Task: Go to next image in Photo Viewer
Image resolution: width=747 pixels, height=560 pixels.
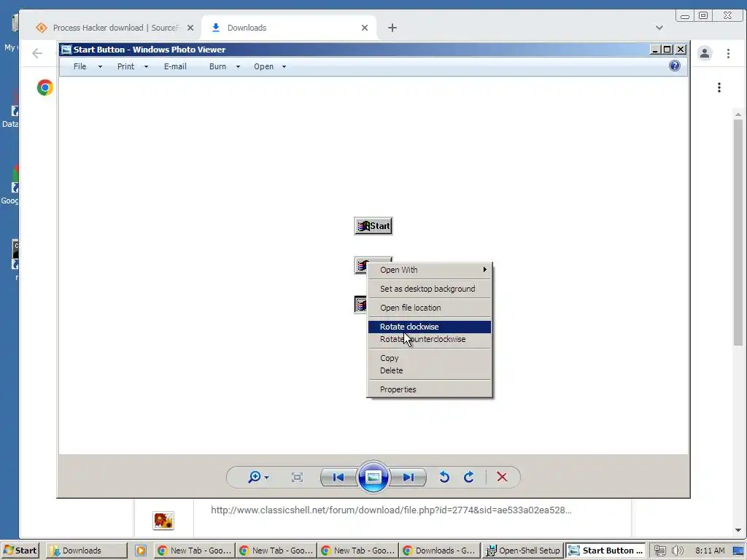Action: (408, 477)
